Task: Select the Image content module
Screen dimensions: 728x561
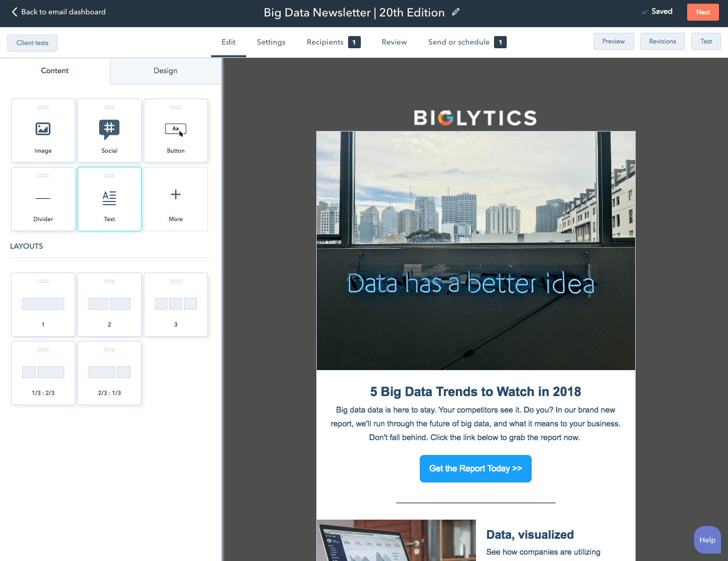Action: click(x=43, y=130)
